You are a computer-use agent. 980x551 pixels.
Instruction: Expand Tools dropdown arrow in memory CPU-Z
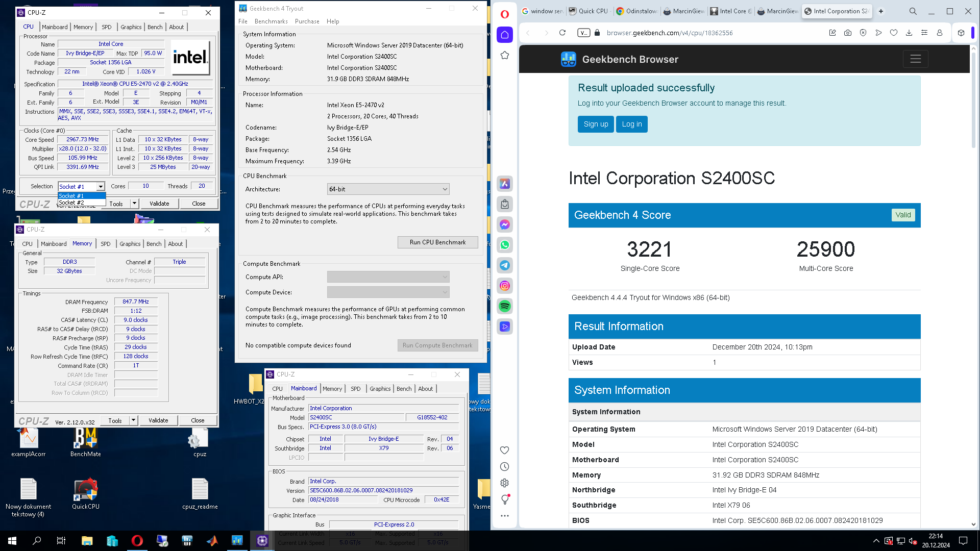133,420
